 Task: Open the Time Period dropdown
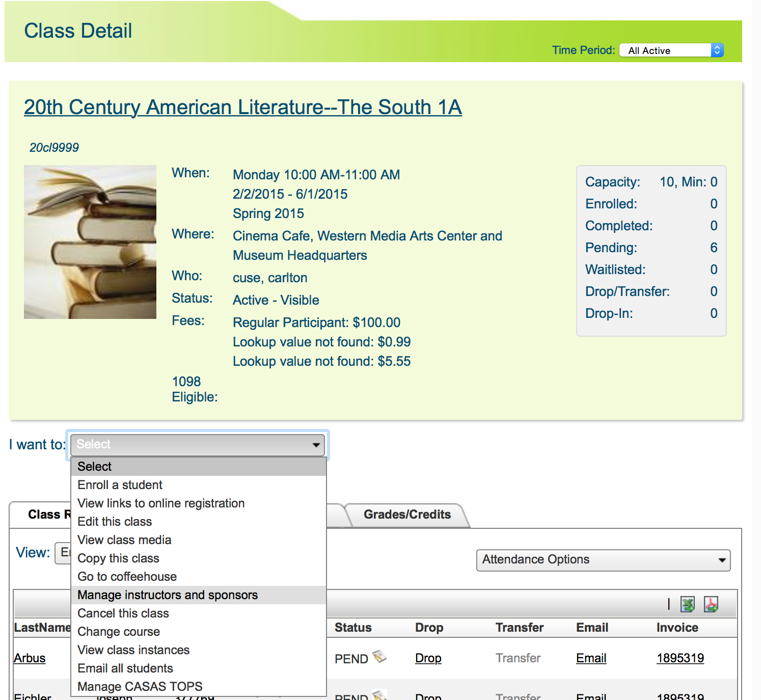tap(671, 50)
